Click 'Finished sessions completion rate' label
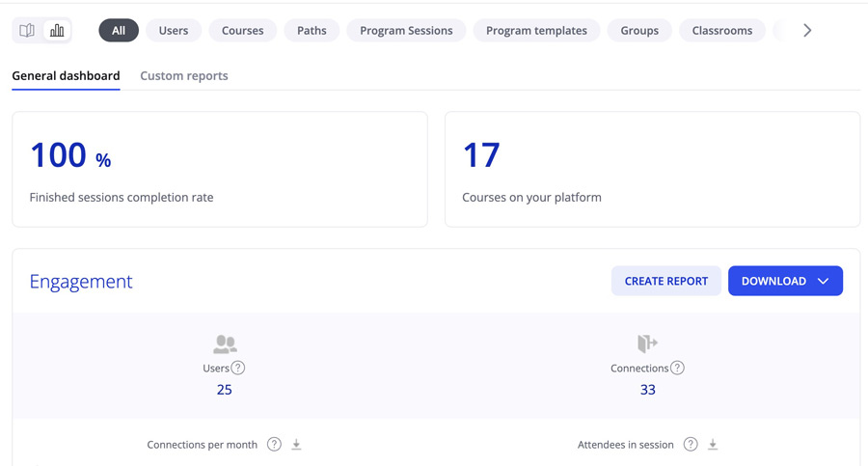This screenshot has height=466, width=868. point(122,197)
